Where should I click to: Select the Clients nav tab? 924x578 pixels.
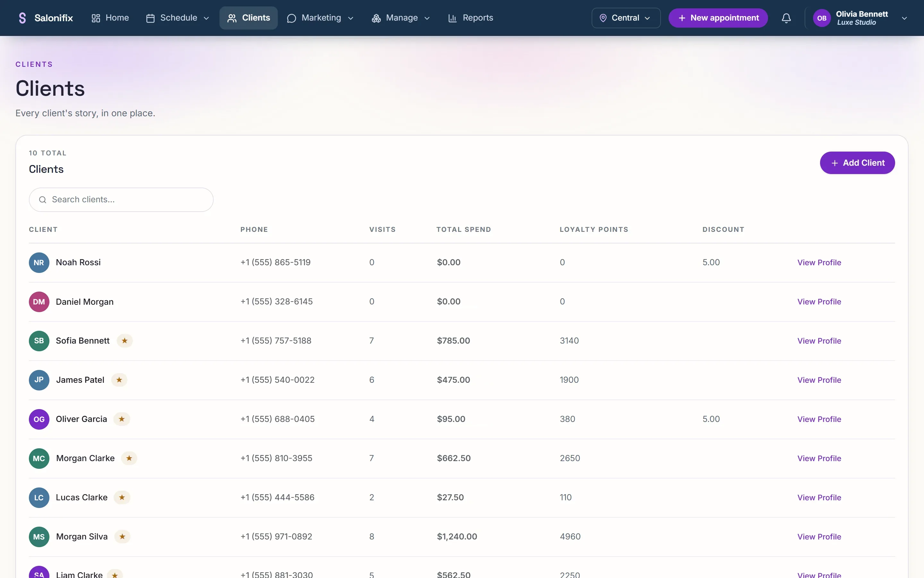(249, 18)
